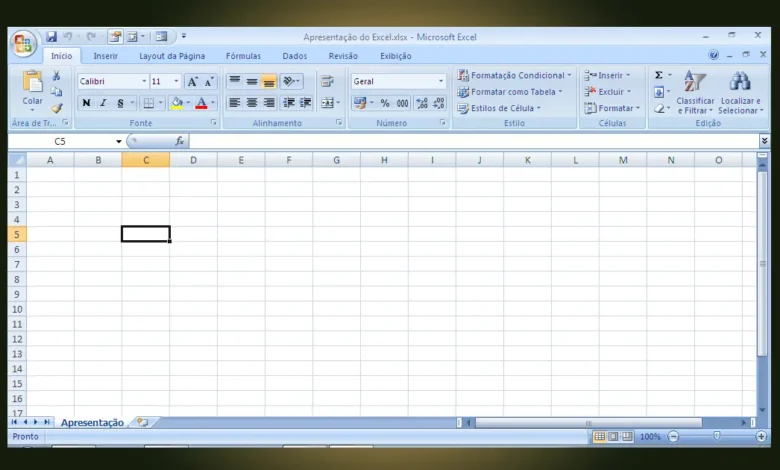Toggle bold N formatting
780x470 pixels.
[86, 103]
